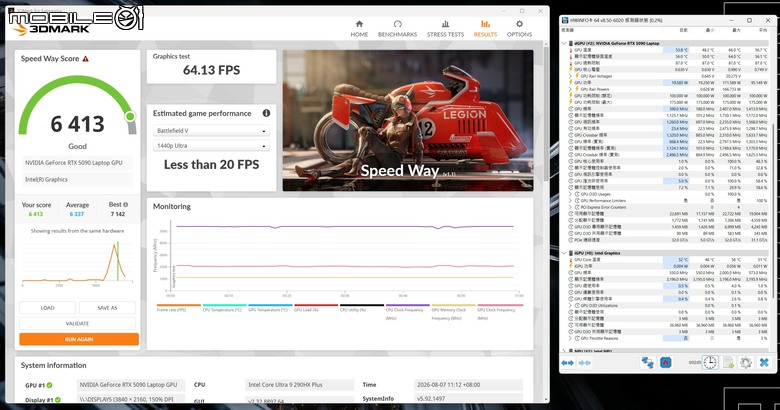Click the HWiNFO title bar app icon
The width and height of the screenshot is (780, 410).
coord(565,20)
